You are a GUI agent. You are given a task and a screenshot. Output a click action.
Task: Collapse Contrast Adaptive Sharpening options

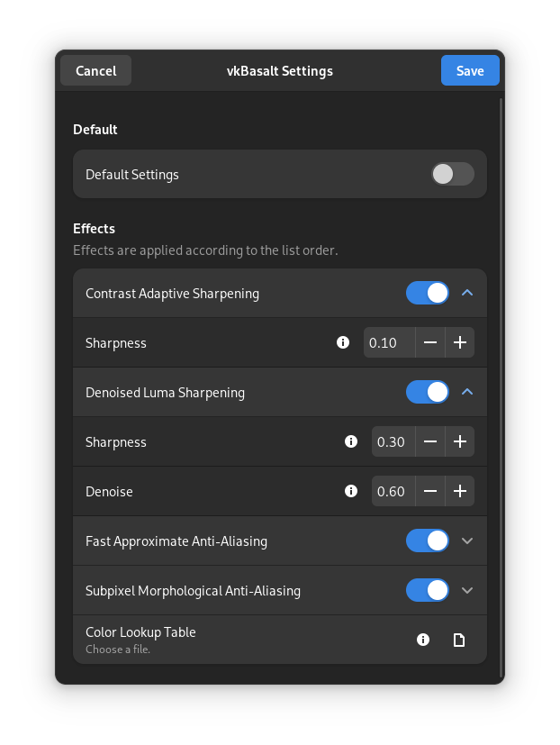[x=466, y=293]
